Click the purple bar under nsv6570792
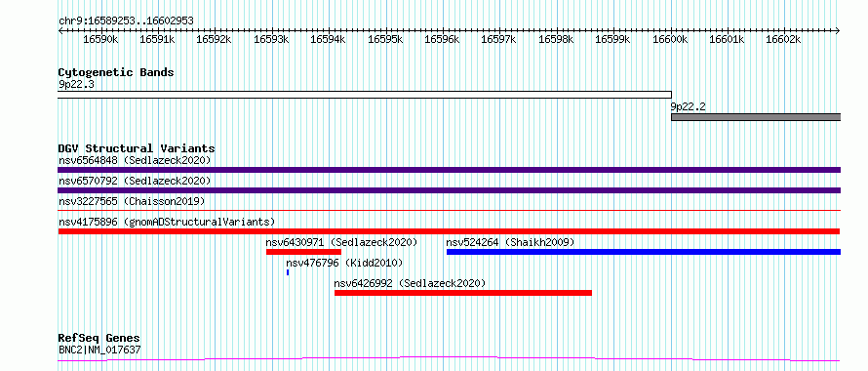 [x=450, y=190]
